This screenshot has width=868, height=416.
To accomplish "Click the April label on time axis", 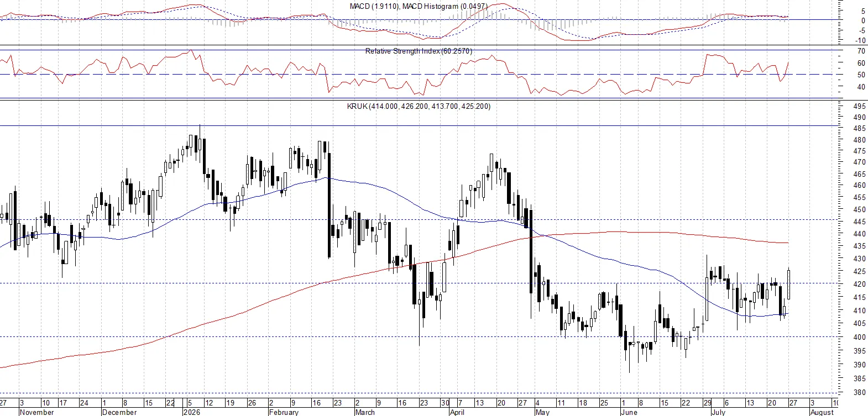I will tap(457, 412).
